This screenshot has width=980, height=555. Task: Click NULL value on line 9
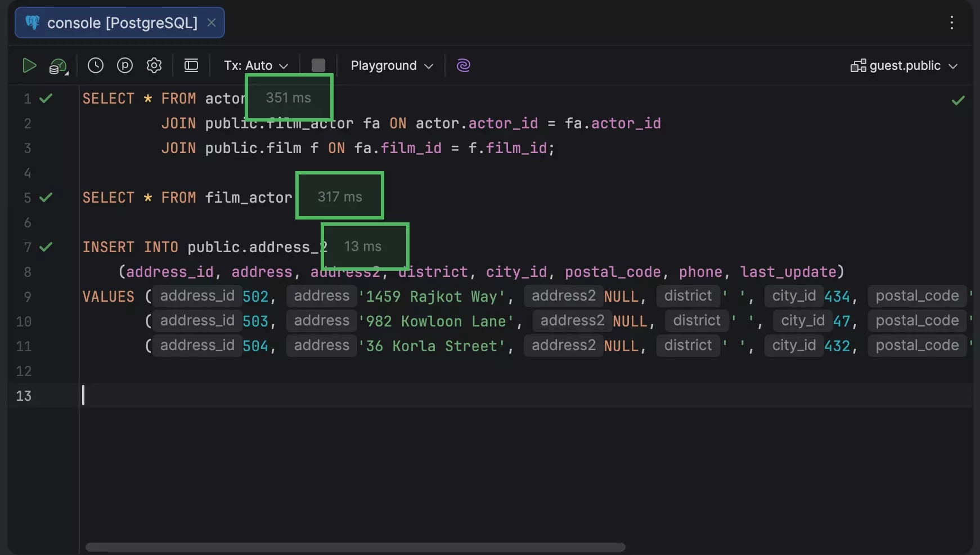[621, 297]
